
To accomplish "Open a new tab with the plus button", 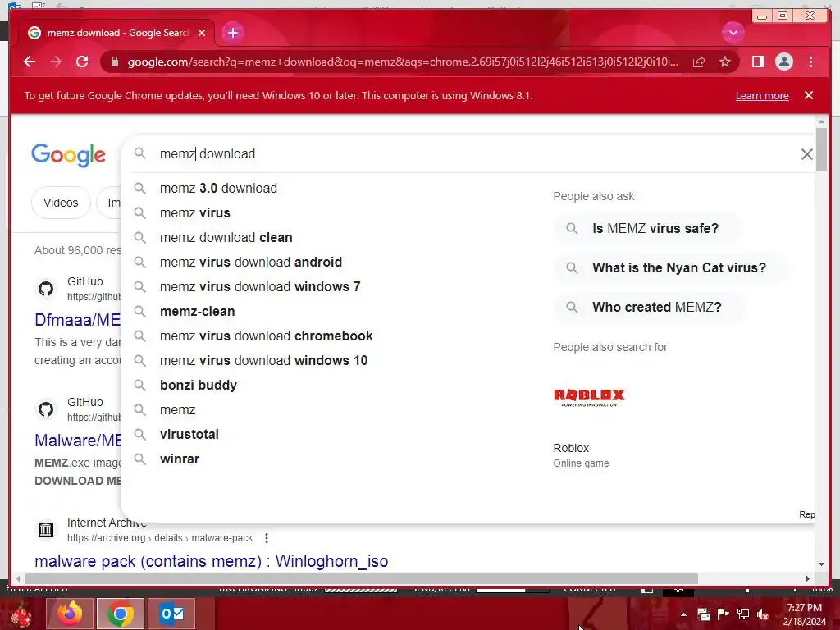I will (x=232, y=33).
